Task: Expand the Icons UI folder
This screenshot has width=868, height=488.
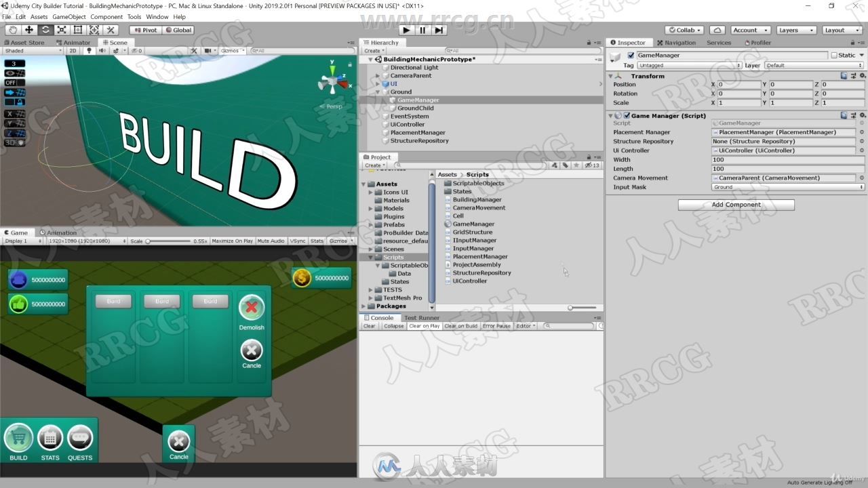Action: 371,192
